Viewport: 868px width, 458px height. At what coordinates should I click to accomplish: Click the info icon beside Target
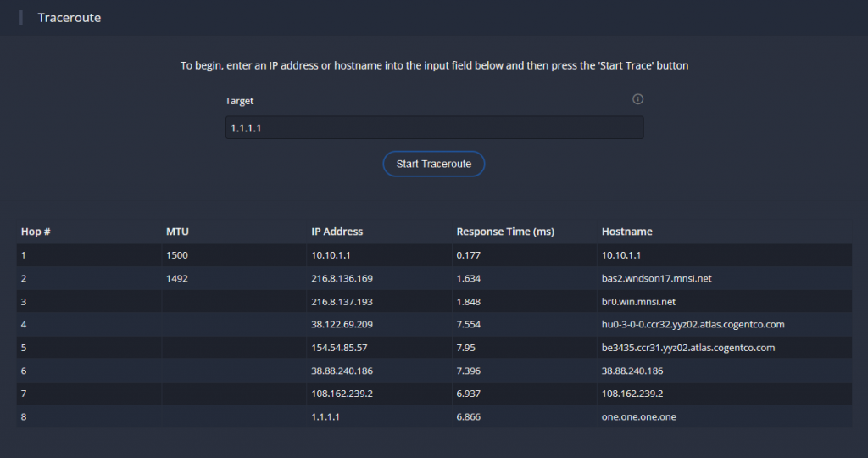[637, 99]
